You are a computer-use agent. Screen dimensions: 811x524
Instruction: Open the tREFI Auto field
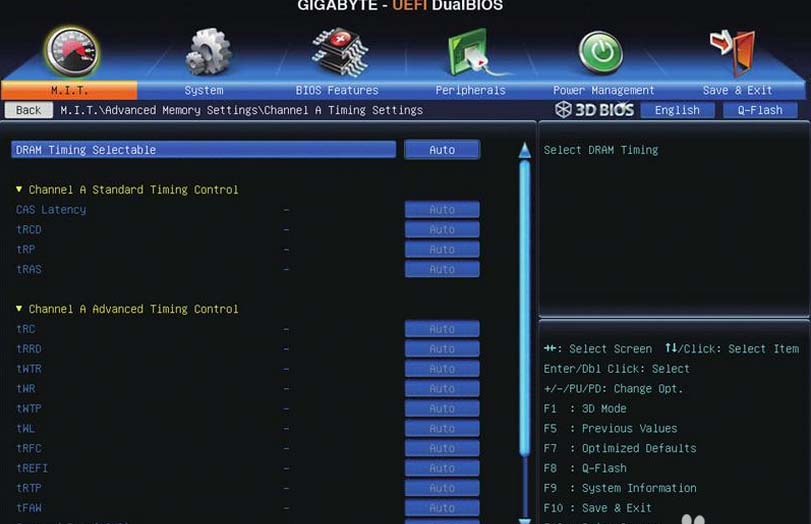(442, 468)
